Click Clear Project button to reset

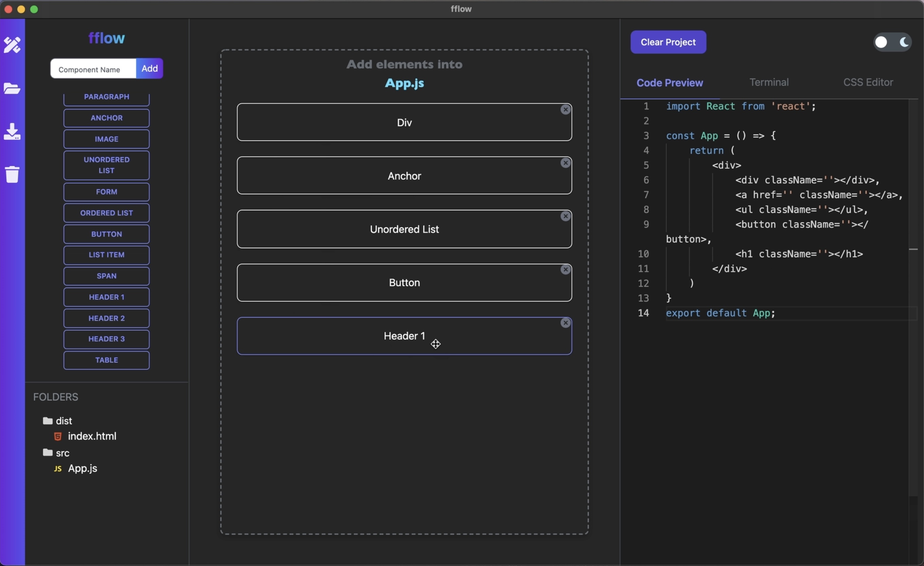click(668, 41)
